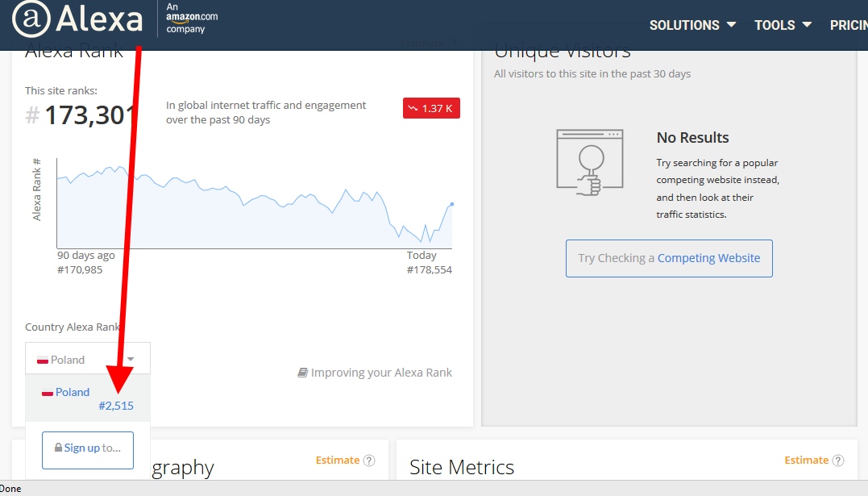Click the Poland flag in the list entry
868x496 pixels.
click(x=48, y=393)
